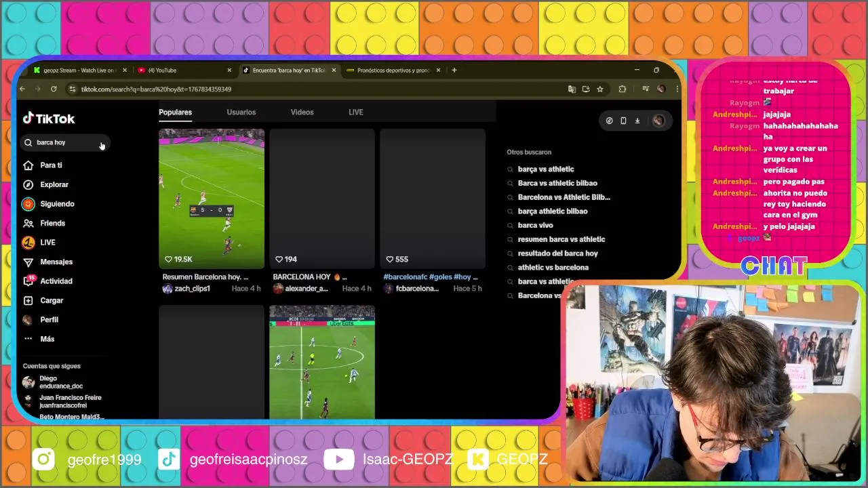Click the browser back arrow

pos(22,89)
